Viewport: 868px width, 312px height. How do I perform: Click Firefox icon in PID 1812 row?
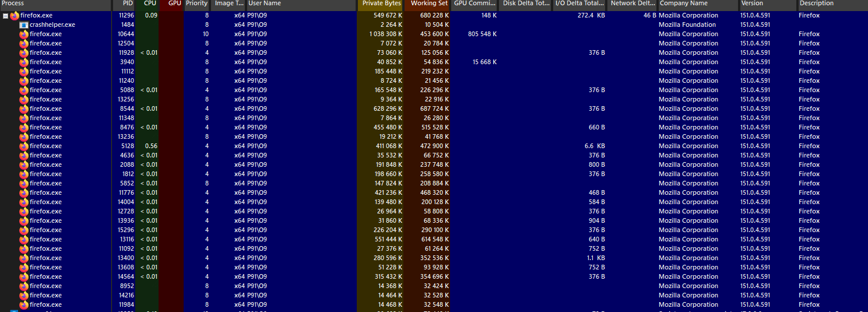click(x=24, y=174)
